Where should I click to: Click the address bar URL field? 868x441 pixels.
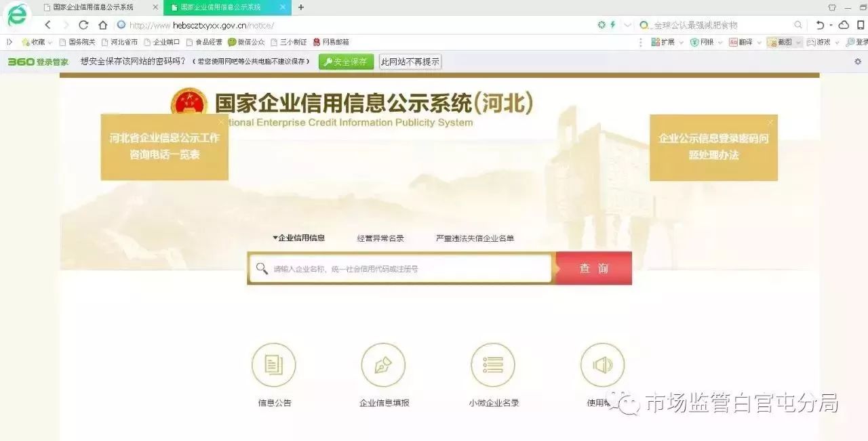point(353,25)
